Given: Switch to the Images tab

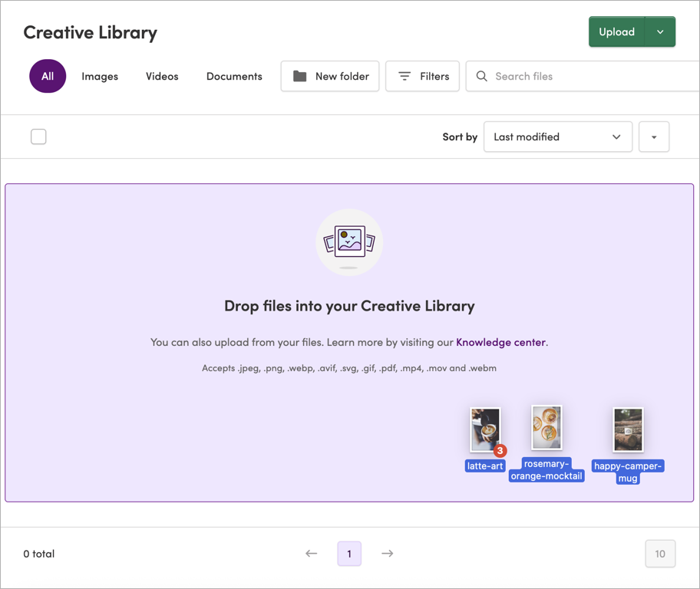Looking at the screenshot, I should [100, 76].
